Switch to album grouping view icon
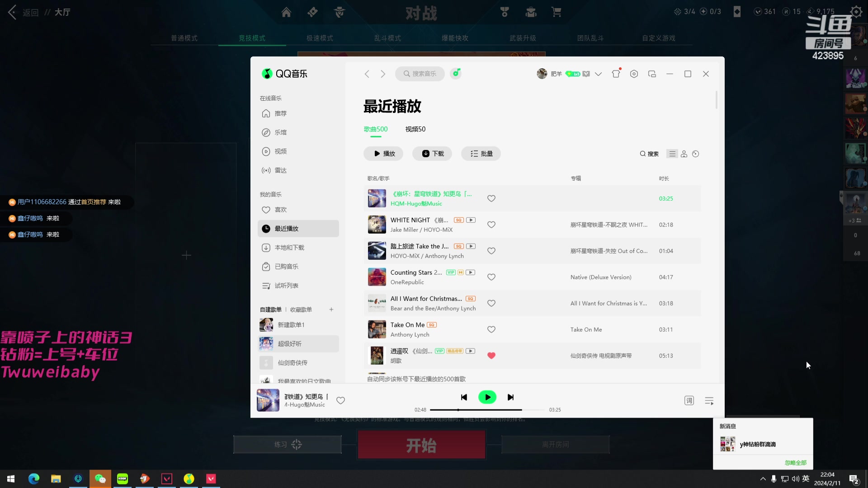Viewport: 868px width, 488px height. 696,154
